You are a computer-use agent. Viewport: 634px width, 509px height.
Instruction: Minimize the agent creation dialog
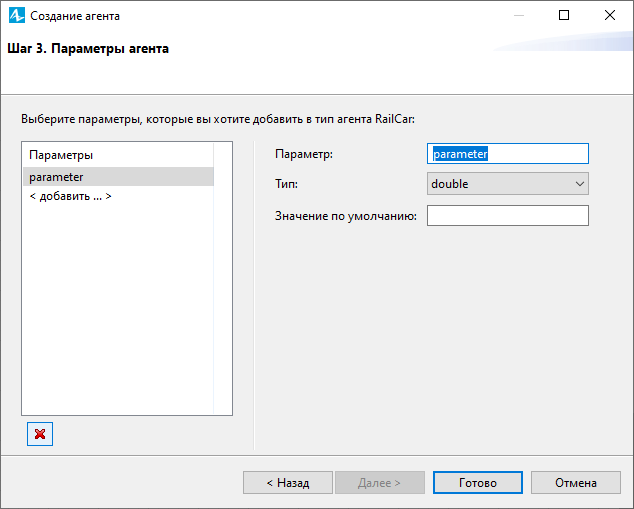coord(519,15)
